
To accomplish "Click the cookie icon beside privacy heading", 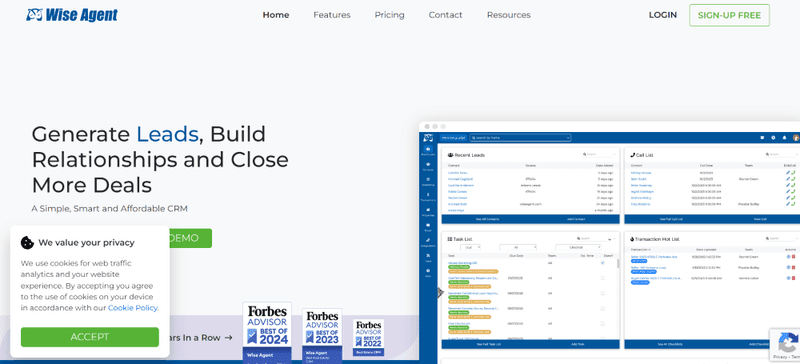I will [27, 242].
